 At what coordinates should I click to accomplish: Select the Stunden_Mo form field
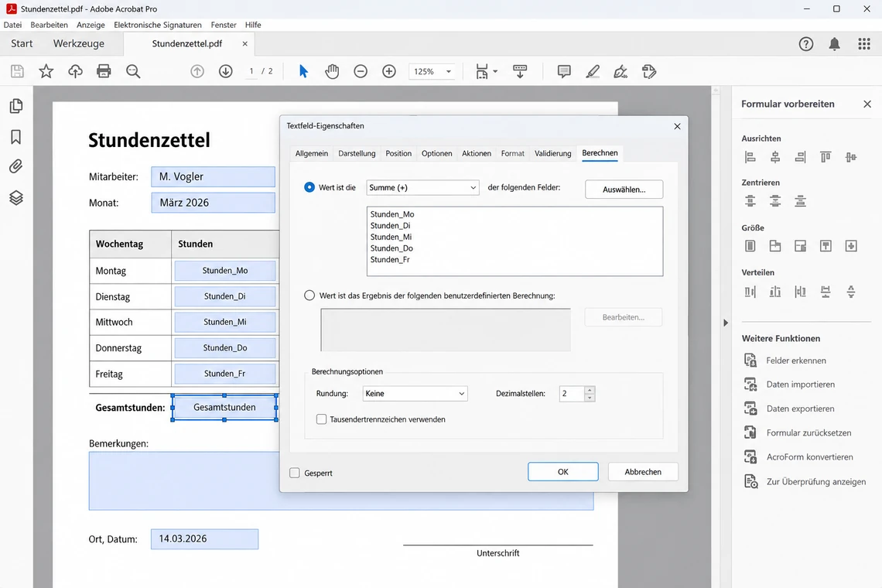tap(225, 271)
